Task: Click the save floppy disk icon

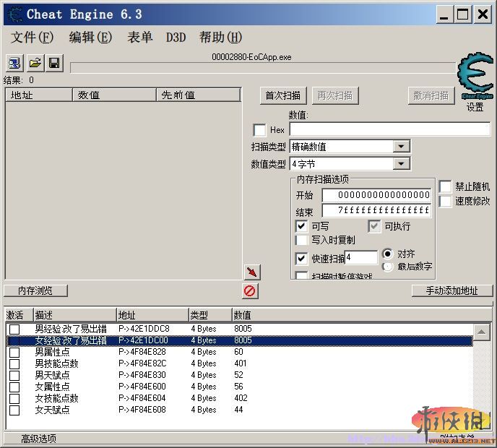Action: (x=54, y=63)
